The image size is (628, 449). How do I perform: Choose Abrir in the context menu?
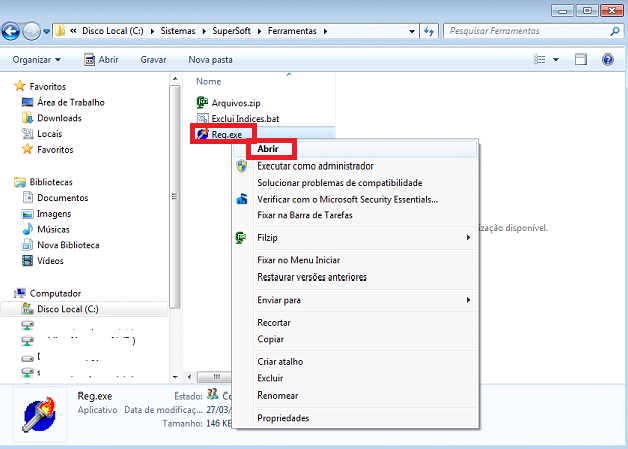pyautogui.click(x=268, y=148)
